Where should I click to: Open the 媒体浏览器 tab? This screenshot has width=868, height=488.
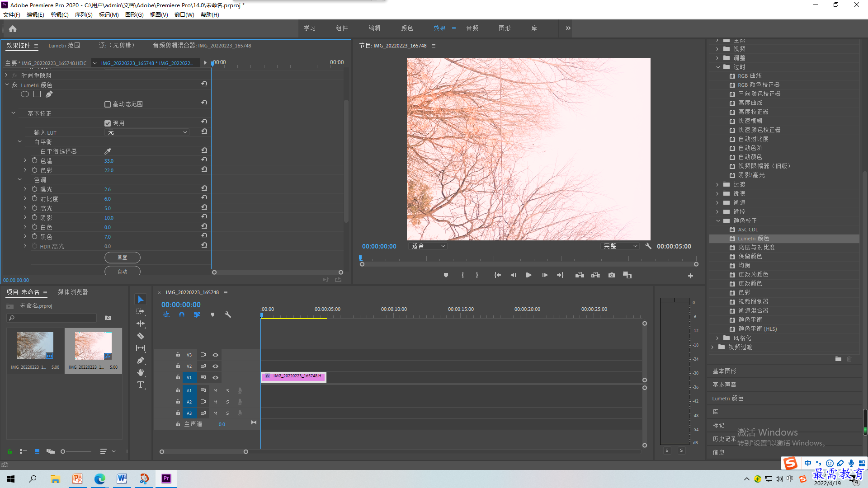(73, 292)
